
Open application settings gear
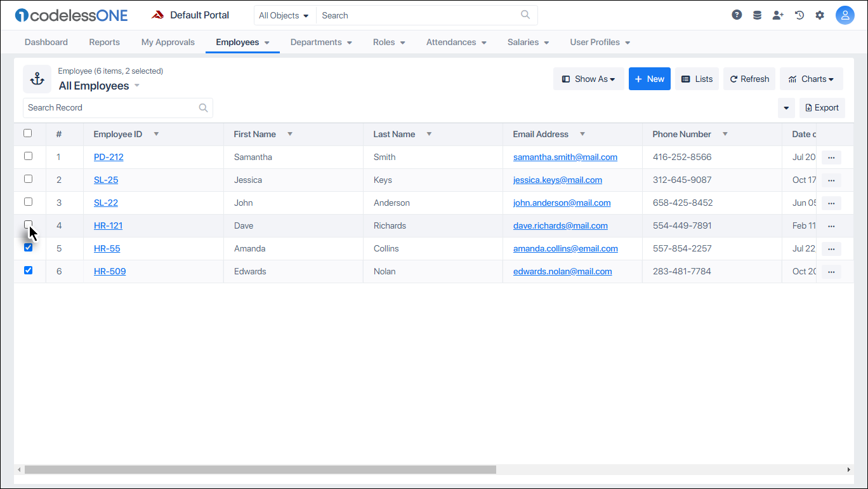(820, 14)
